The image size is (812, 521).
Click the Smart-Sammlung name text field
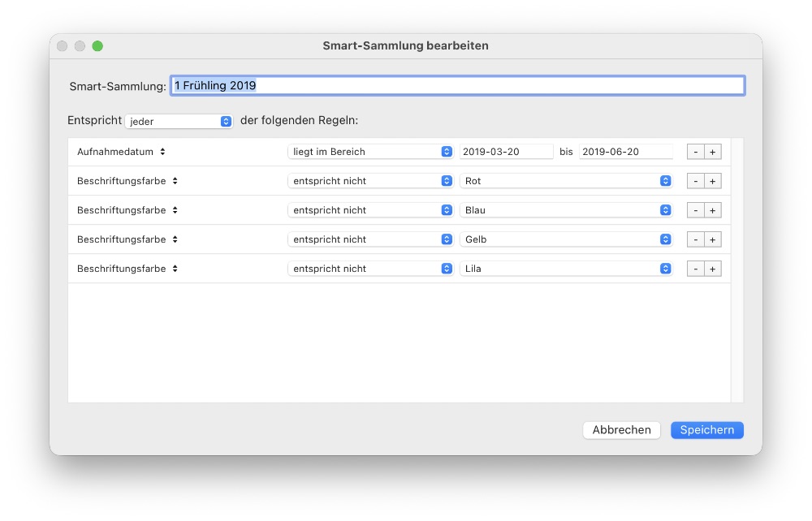pyautogui.click(x=487, y=85)
